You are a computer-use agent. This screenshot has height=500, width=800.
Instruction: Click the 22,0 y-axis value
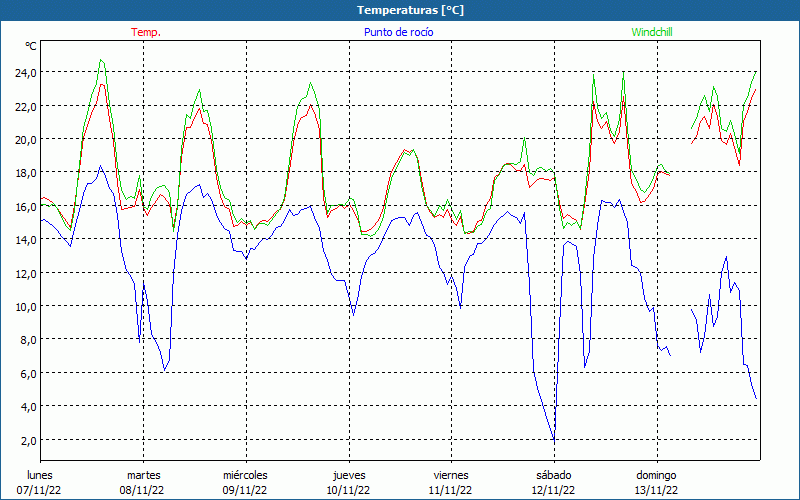[x=25, y=107]
